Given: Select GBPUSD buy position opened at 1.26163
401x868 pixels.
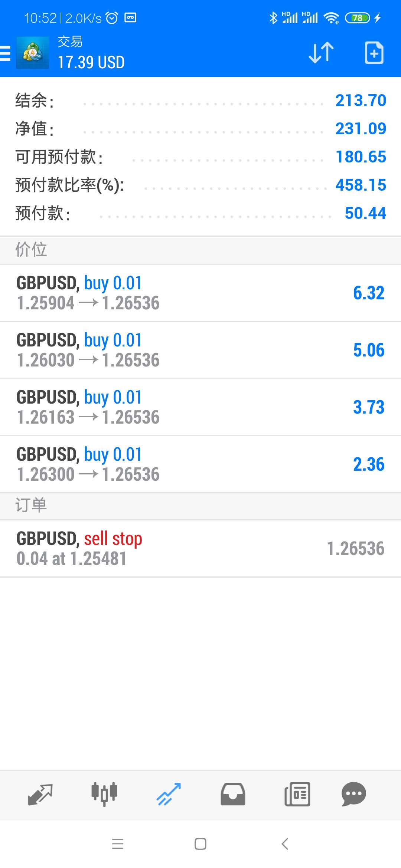Looking at the screenshot, I should pos(200,407).
